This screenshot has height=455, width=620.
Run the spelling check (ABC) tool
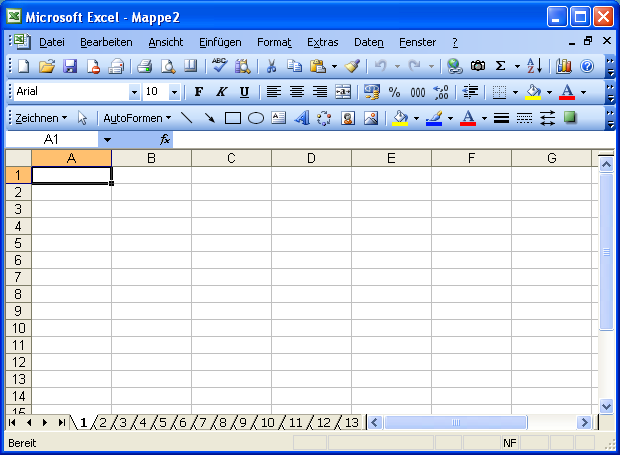click(219, 66)
